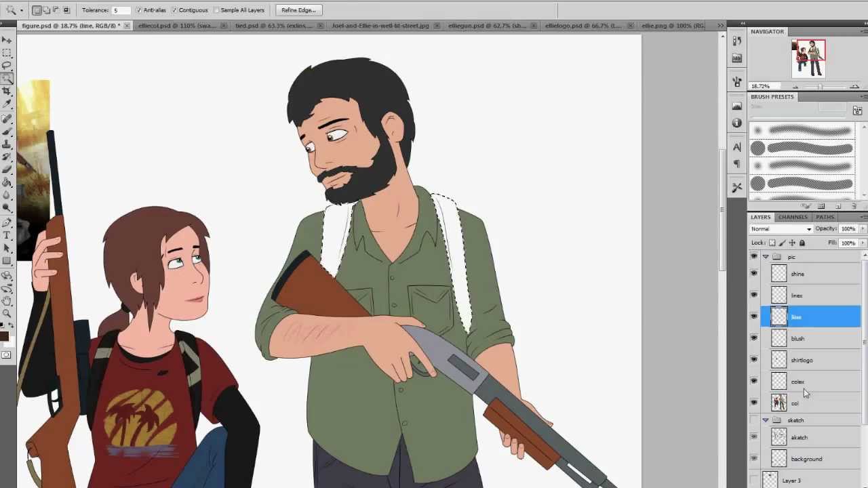868x488 pixels.
Task: Open the Navigator panel menu
Action: click(x=863, y=32)
